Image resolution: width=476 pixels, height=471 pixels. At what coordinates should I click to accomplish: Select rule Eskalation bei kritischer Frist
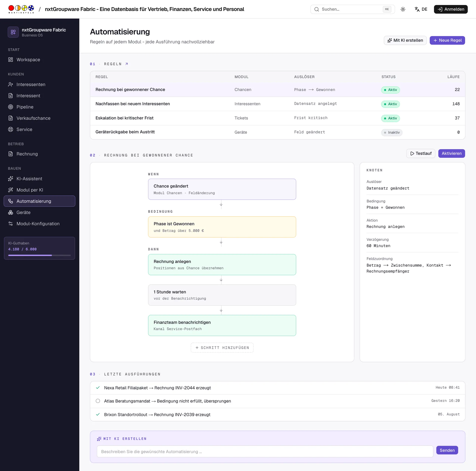coord(277,118)
